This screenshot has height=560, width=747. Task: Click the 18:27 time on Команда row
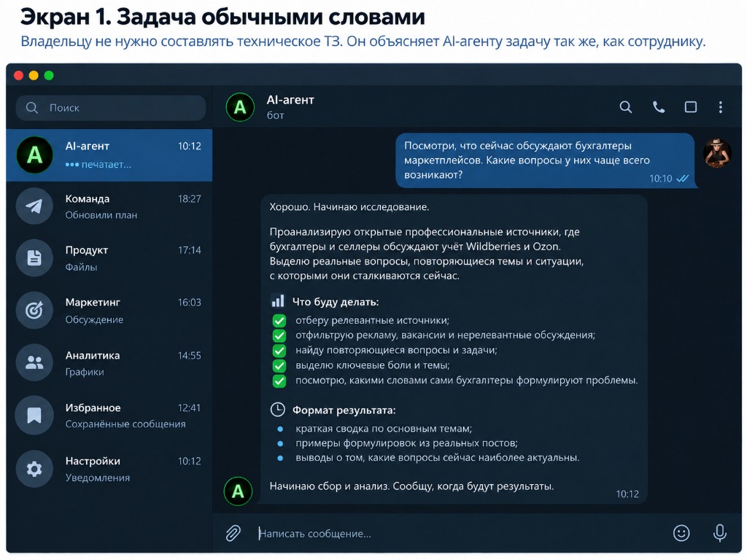pyautogui.click(x=189, y=199)
